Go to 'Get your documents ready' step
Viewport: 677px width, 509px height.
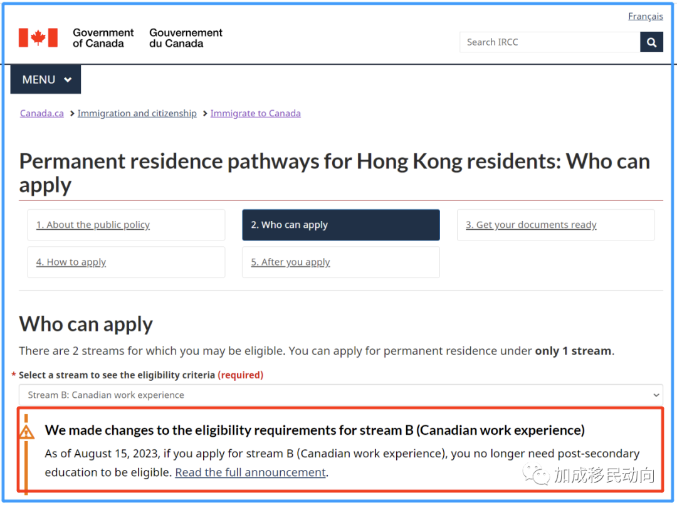point(531,225)
